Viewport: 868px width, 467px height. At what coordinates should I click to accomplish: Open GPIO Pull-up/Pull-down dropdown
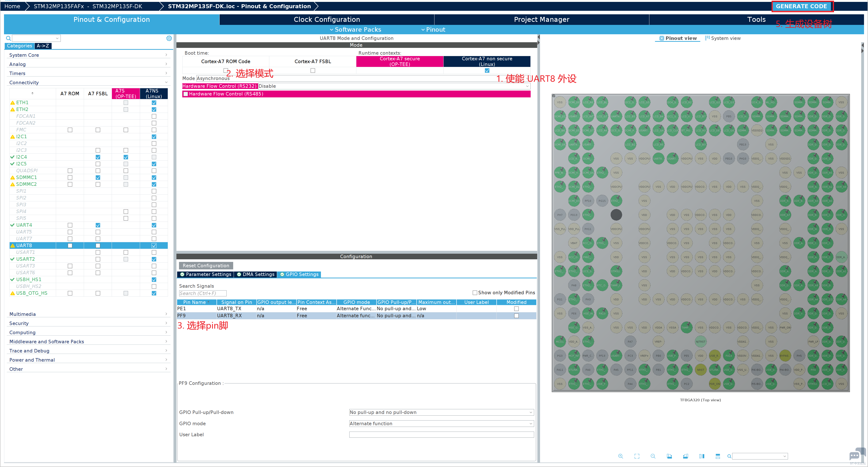click(442, 412)
